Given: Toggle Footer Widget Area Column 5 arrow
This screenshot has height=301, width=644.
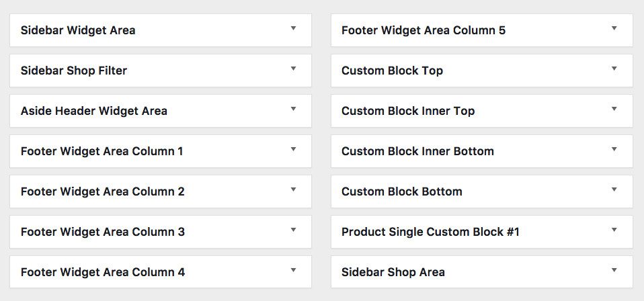Looking at the screenshot, I should click(x=614, y=29).
